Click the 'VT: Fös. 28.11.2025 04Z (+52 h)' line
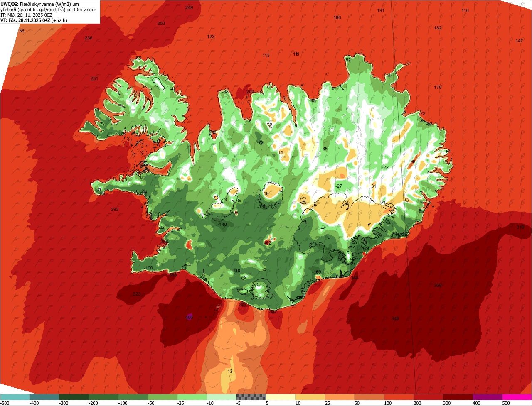The height and width of the screenshot is (406, 532). 34,20
